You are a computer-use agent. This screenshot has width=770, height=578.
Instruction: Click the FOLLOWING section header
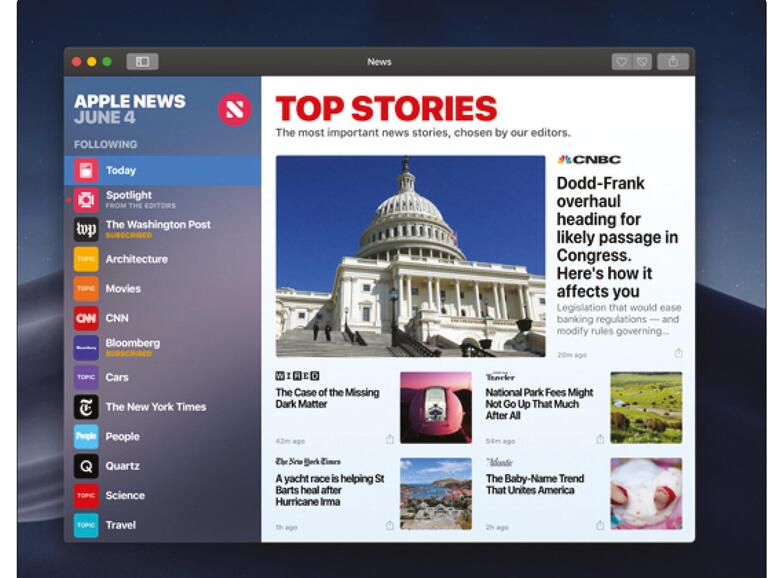(x=106, y=144)
